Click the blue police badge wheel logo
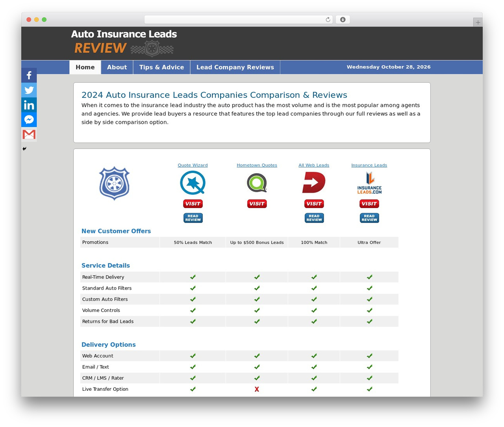The height and width of the screenshot is (427, 504). 114,183
